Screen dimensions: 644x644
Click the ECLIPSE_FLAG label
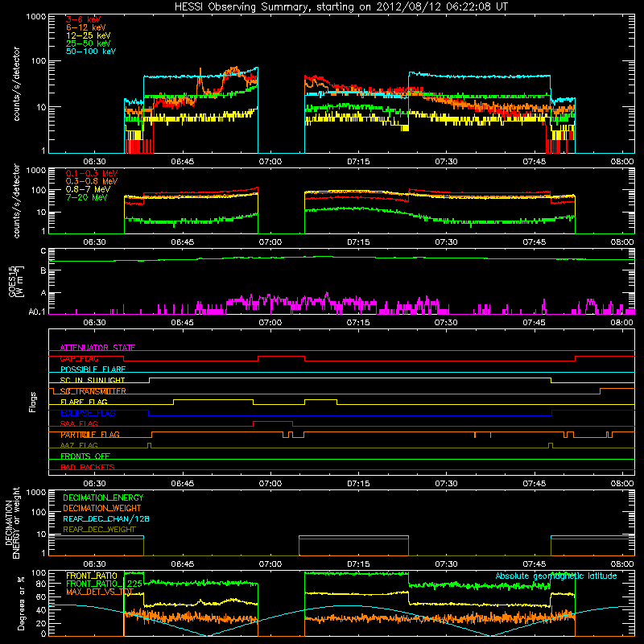(x=88, y=413)
